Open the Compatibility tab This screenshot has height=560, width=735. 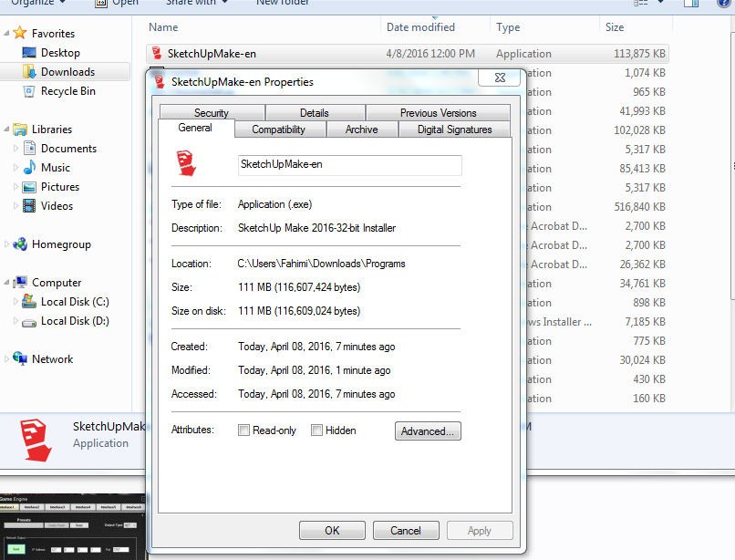tap(279, 129)
